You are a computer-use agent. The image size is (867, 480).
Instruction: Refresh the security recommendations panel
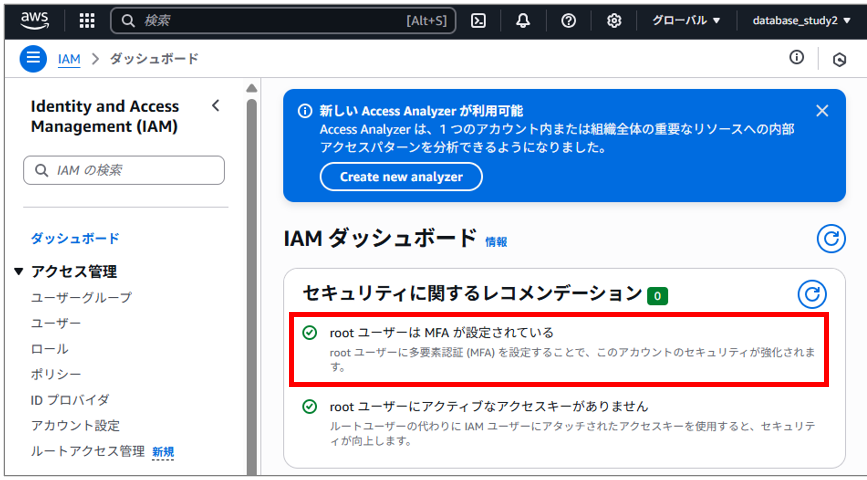click(812, 294)
